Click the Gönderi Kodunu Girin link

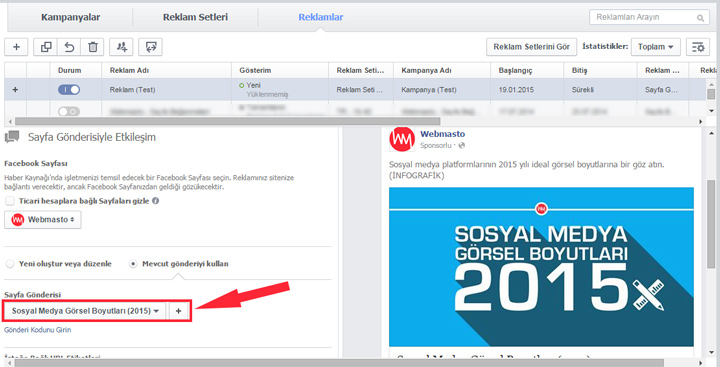(38, 330)
